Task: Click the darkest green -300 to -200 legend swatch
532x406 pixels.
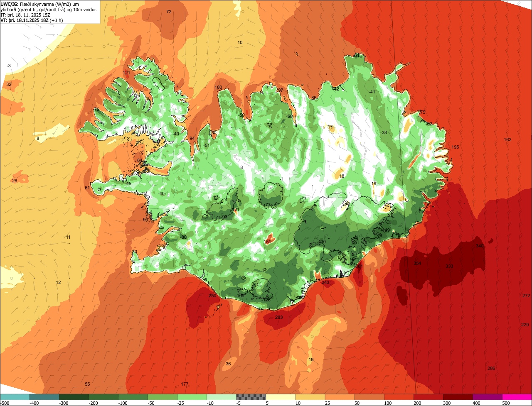Action: 74,397
